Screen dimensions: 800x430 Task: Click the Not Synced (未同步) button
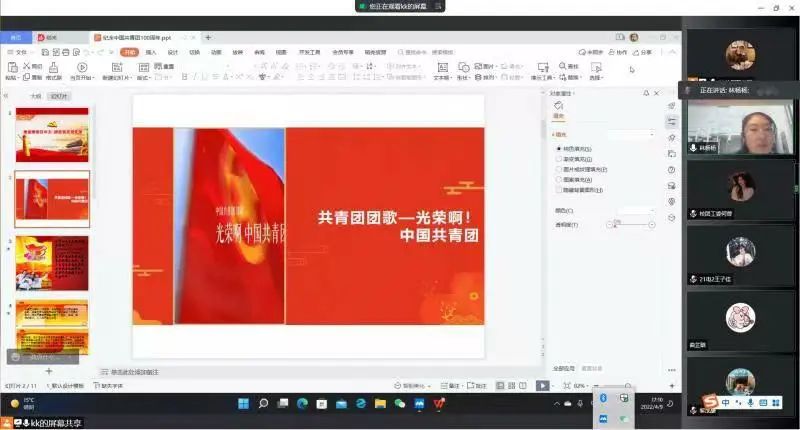click(x=591, y=52)
